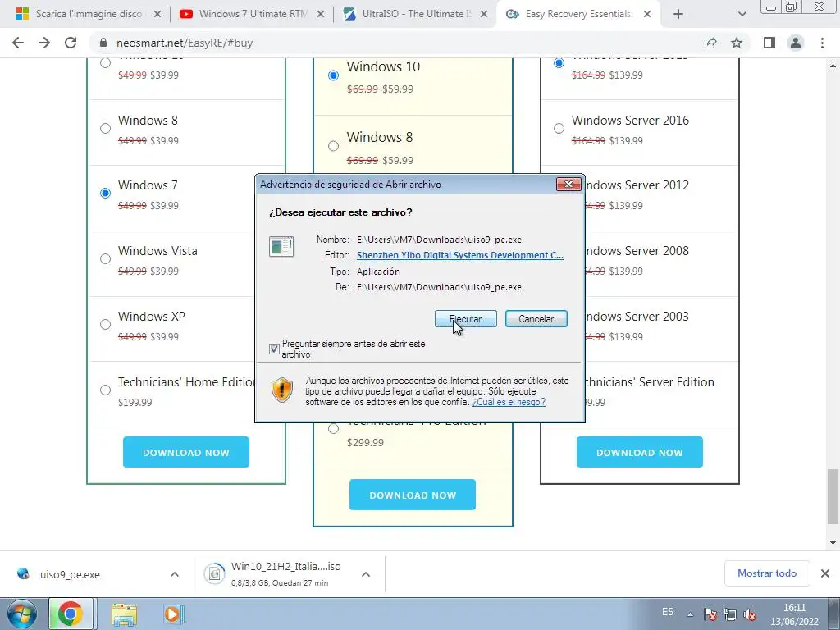Close the Windows 7 Ultimate RTM tab

pyautogui.click(x=321, y=15)
